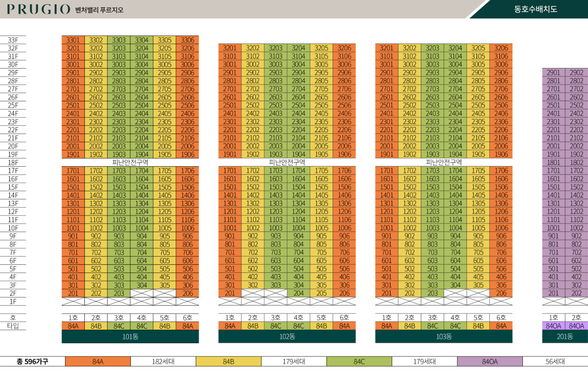Click the purple 84OA legend swatch
Screen dimensions: 588x374
point(490,361)
